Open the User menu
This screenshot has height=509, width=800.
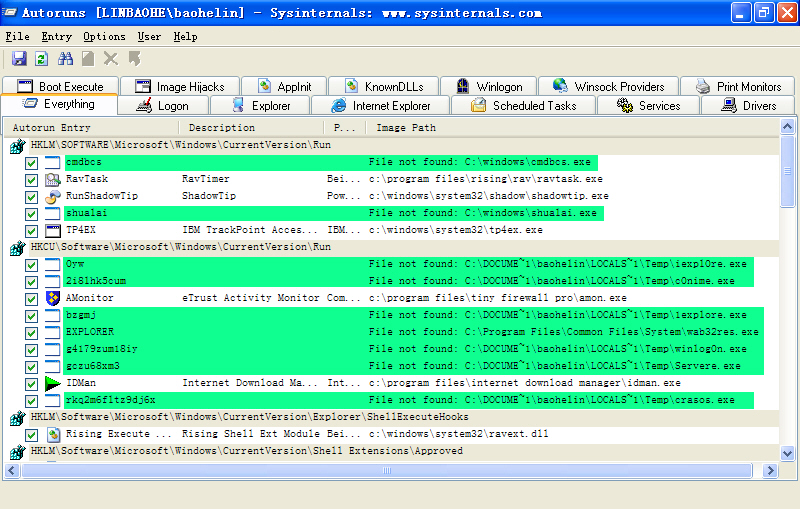point(149,37)
